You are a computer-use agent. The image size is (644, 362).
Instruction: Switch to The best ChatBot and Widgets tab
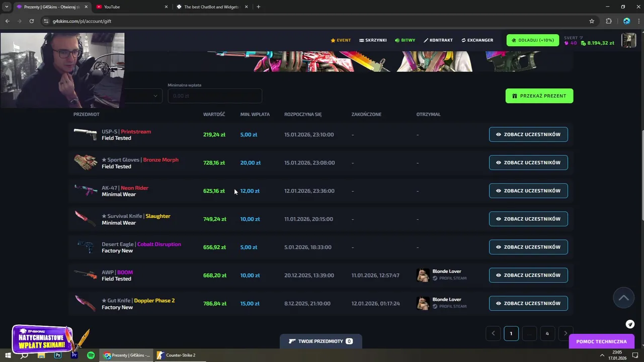[x=213, y=7]
